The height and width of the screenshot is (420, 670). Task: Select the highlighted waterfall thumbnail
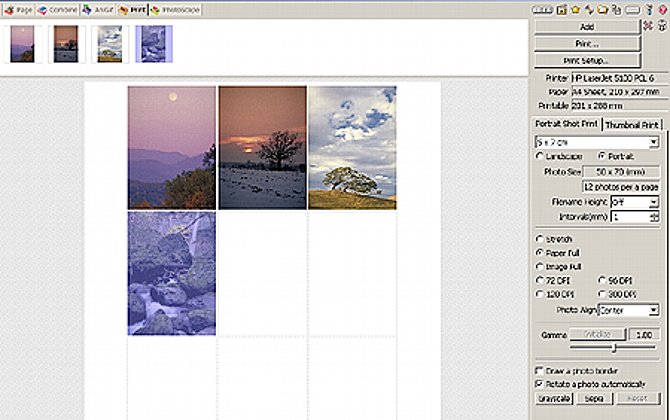(x=154, y=44)
